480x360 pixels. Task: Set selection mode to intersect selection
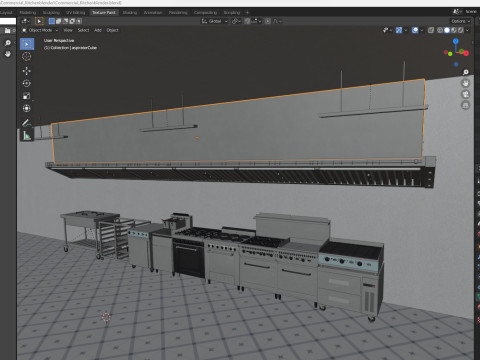point(79,21)
